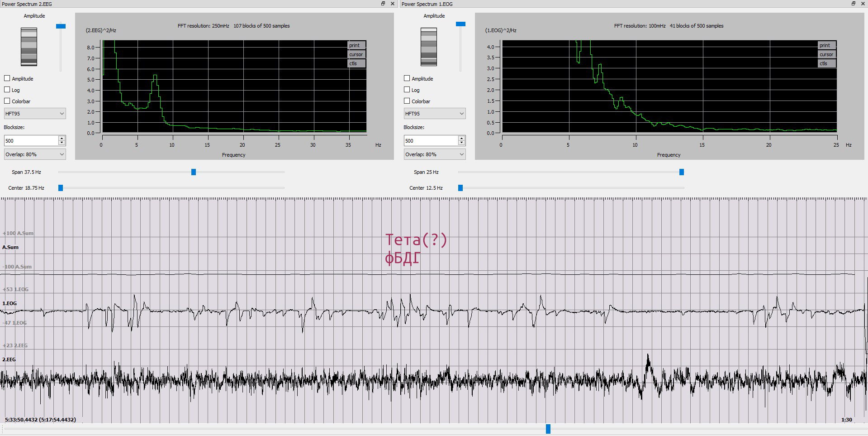Click ctls button on EEG spectrum graph

click(x=356, y=63)
